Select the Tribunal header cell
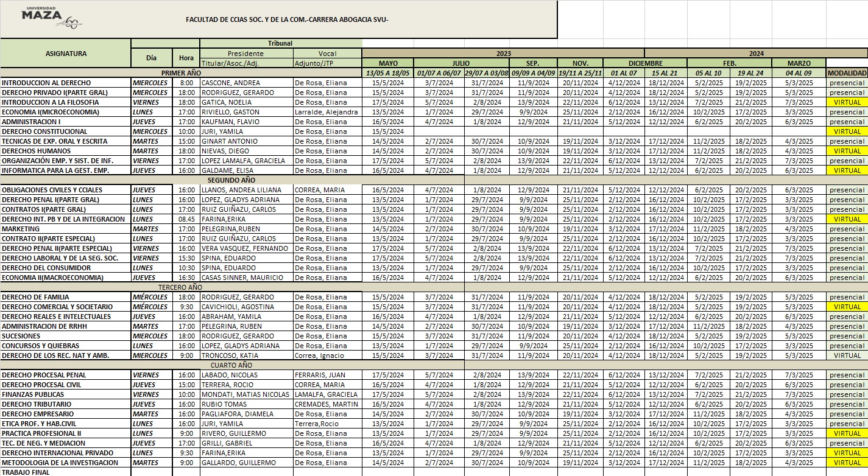 click(281, 44)
